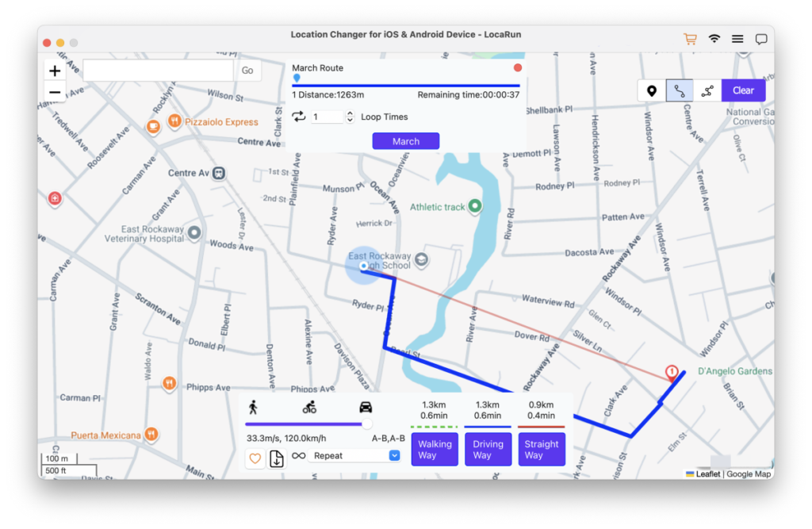Click East Rockaway High School marker
This screenshot has height=529, width=812.
[422, 260]
